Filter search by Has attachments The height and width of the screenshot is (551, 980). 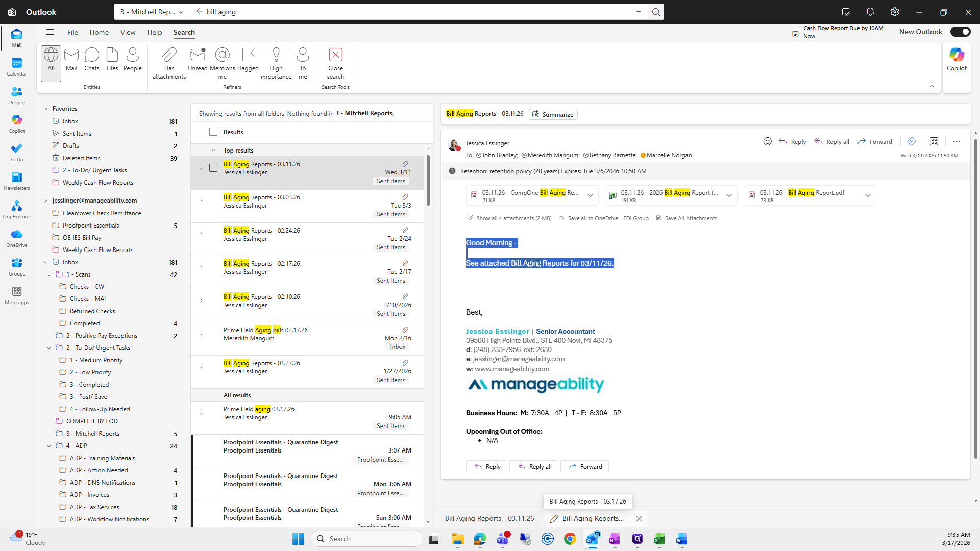point(169,63)
